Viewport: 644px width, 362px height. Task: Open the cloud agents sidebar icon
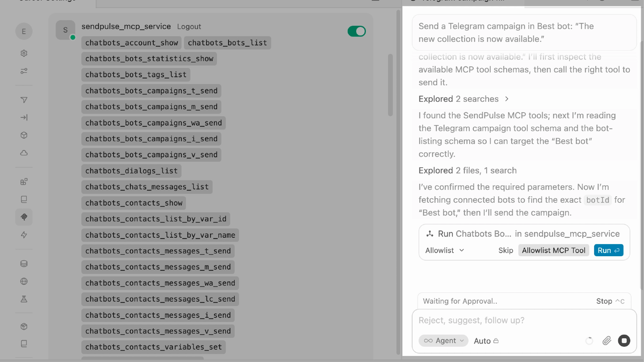pyautogui.click(x=24, y=153)
